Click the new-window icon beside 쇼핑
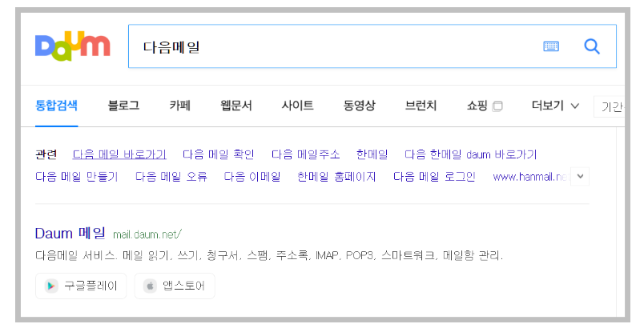This screenshot has height=328, width=644. tap(497, 106)
